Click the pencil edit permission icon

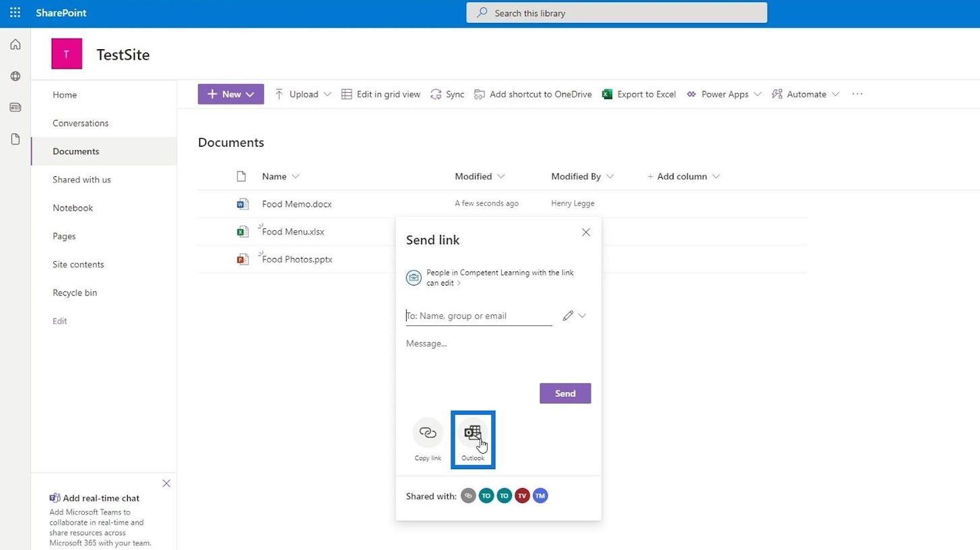(x=568, y=316)
